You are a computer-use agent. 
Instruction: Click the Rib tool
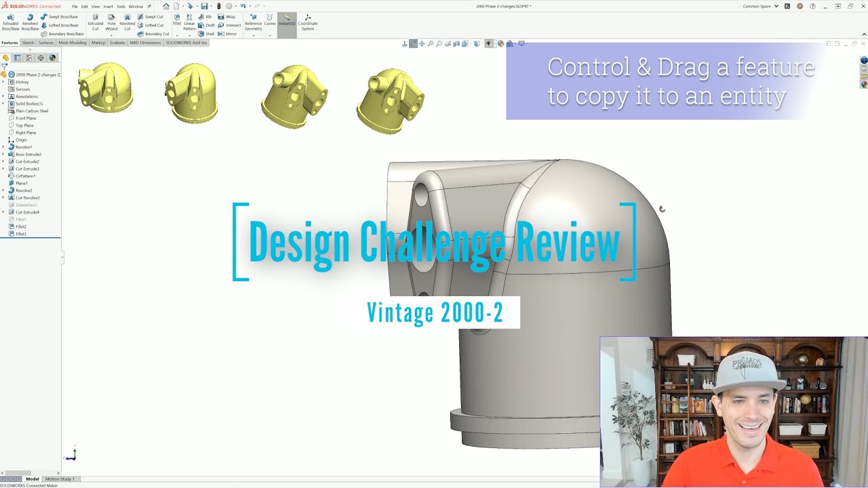click(x=205, y=16)
